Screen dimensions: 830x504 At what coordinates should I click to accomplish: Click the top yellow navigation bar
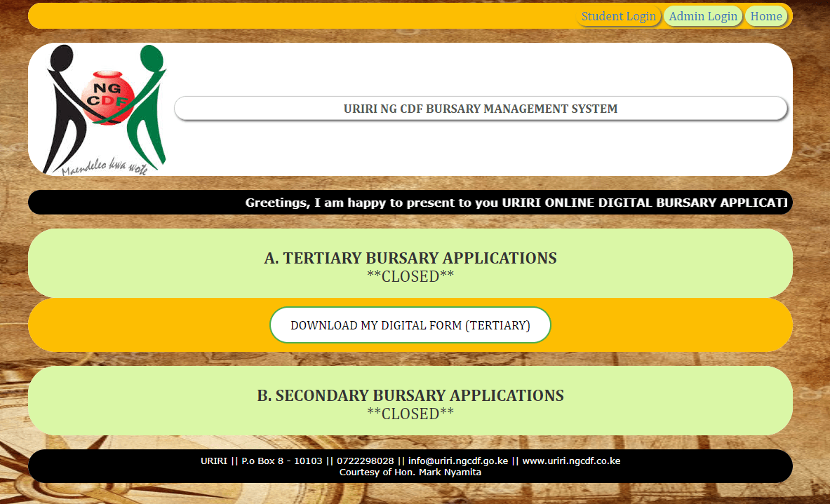point(281,15)
